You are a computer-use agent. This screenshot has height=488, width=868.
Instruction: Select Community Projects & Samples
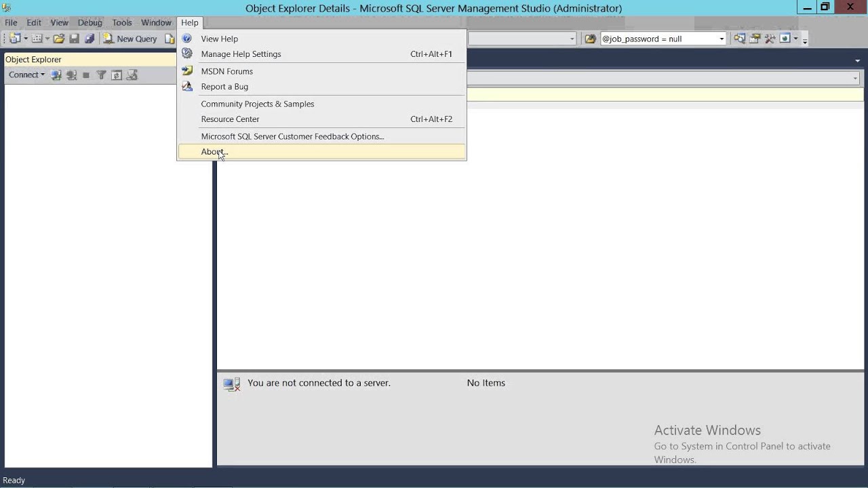[x=321, y=104]
